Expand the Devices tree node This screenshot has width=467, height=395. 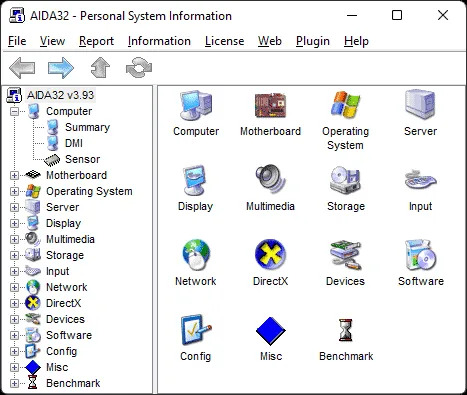click(x=14, y=319)
